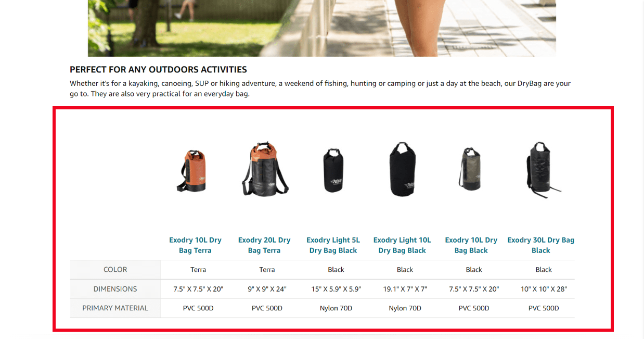Click the COLOR row header
Viewport: 644px width, 339px height.
pos(115,270)
